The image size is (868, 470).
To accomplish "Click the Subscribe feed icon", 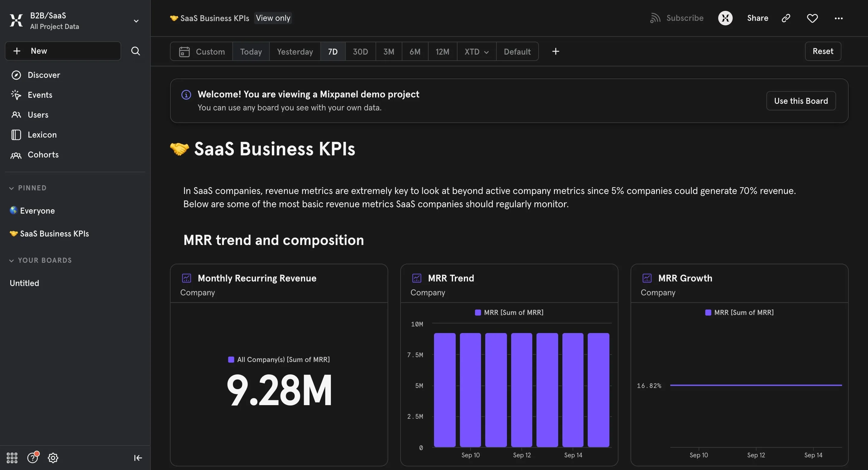I will (x=655, y=18).
